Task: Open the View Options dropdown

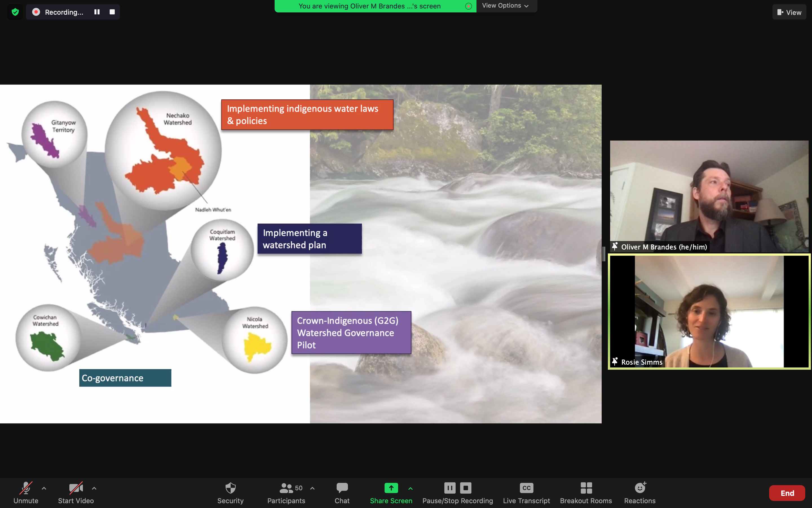Action: click(x=506, y=6)
